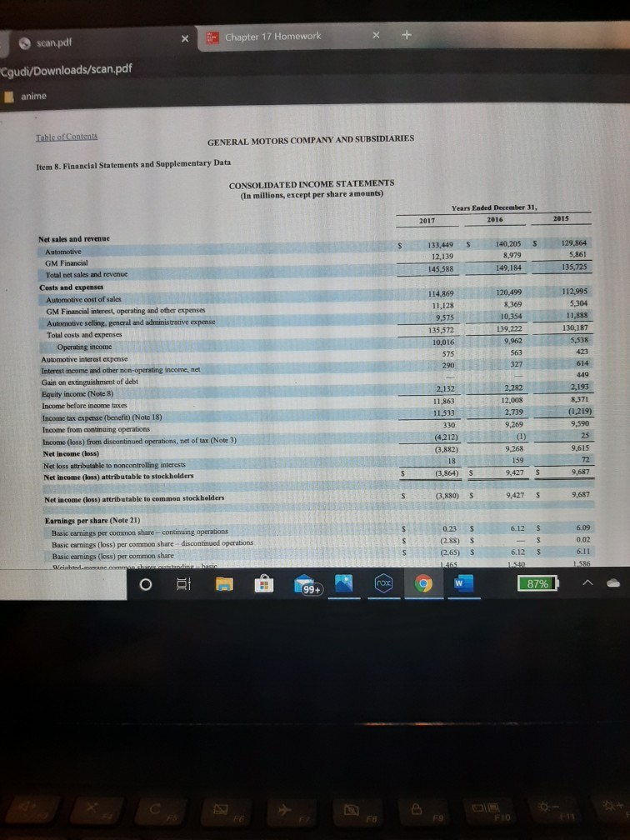Image resolution: width=630 pixels, height=840 pixels.
Task: Open a new browser tab
Action: point(407,35)
